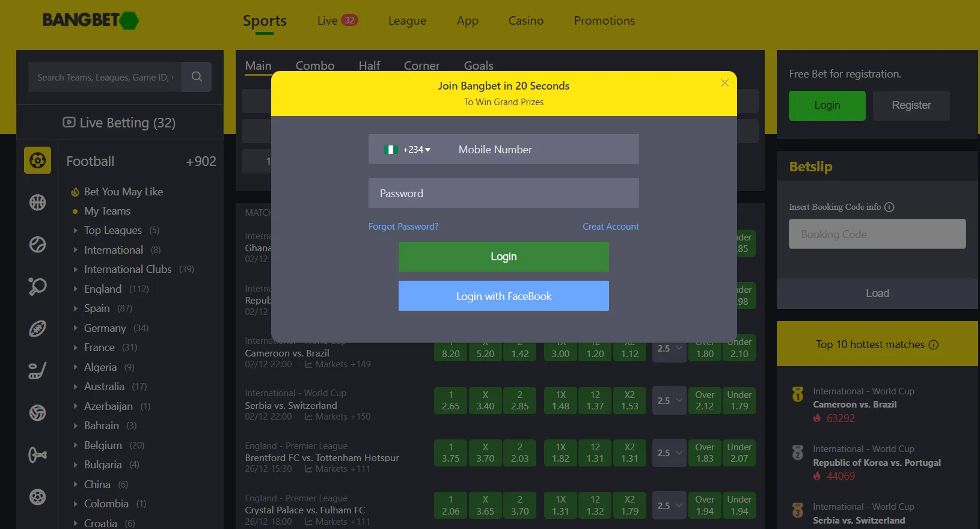The width and height of the screenshot is (980, 529).
Task: Open Live Betting (32) section
Action: click(x=120, y=123)
